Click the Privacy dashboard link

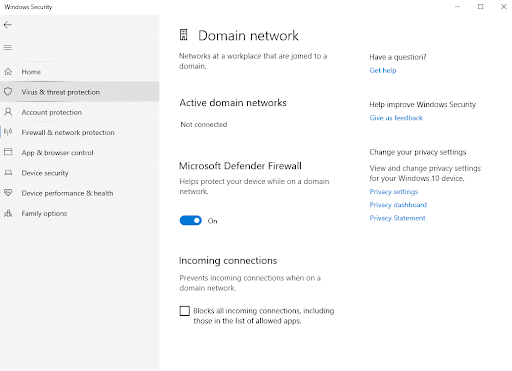398,205
